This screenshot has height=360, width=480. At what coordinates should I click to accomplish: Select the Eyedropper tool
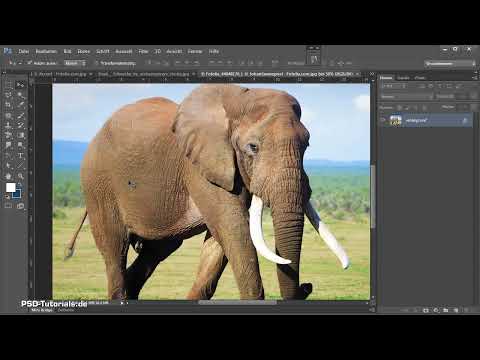[20, 105]
